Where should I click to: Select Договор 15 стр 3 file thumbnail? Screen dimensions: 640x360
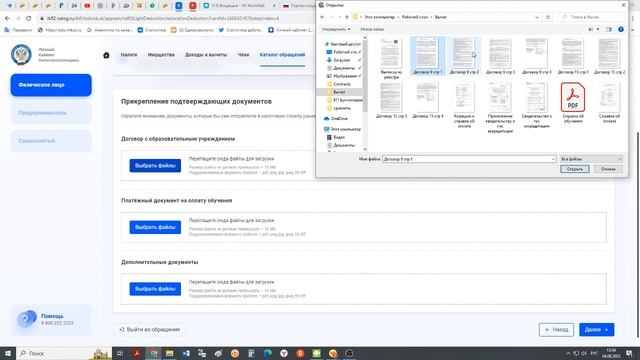point(391,100)
